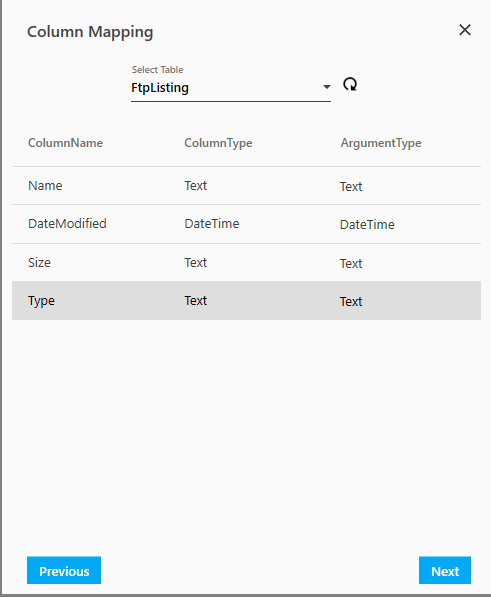This screenshot has height=597, width=491.
Task: Click ColumnType DateTime in DateModified row
Action: click(212, 223)
